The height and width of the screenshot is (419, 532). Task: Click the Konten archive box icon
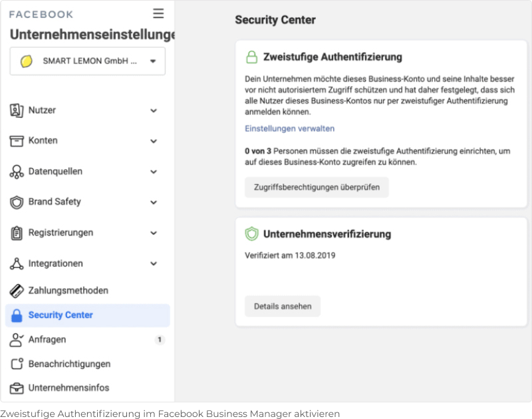pos(16,141)
